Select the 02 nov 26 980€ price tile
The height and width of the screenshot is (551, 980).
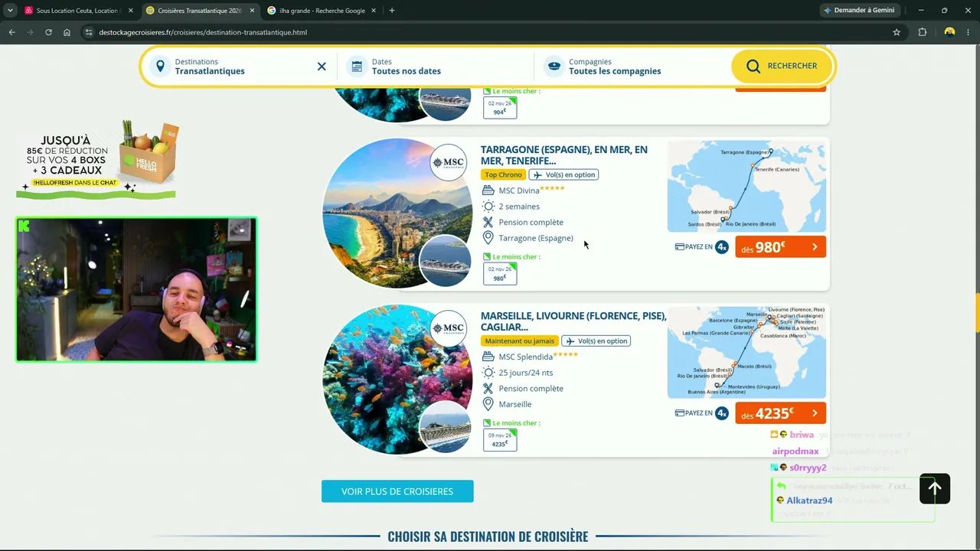pos(500,273)
